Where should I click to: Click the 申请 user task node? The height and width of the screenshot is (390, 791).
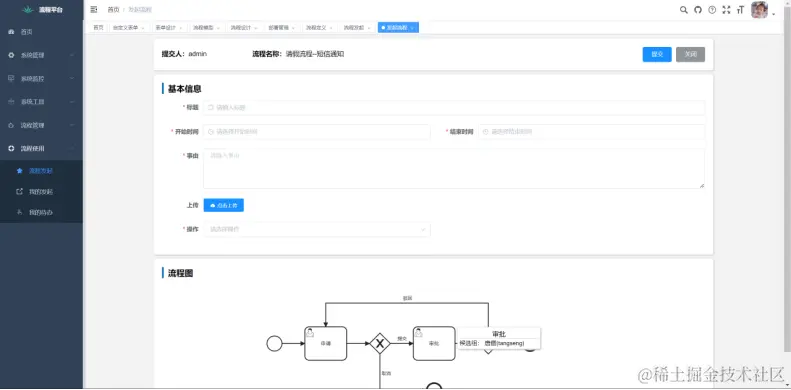point(325,344)
